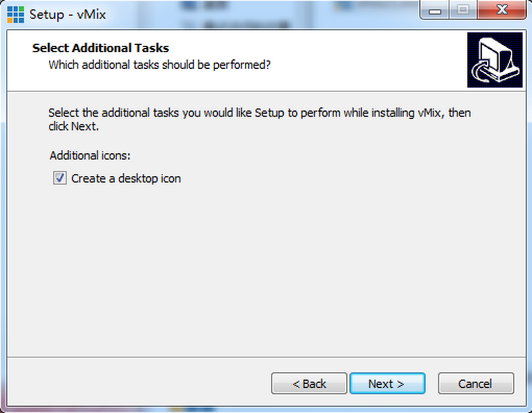
Task: Click the "Select Additional Tasks" heading
Action: coord(101,48)
